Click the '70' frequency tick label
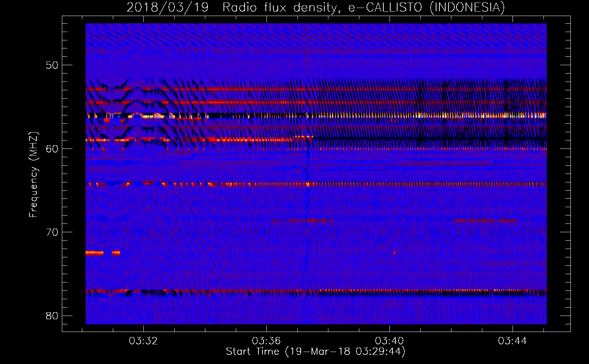Viewport: 589px width, 364px height. 52,232
